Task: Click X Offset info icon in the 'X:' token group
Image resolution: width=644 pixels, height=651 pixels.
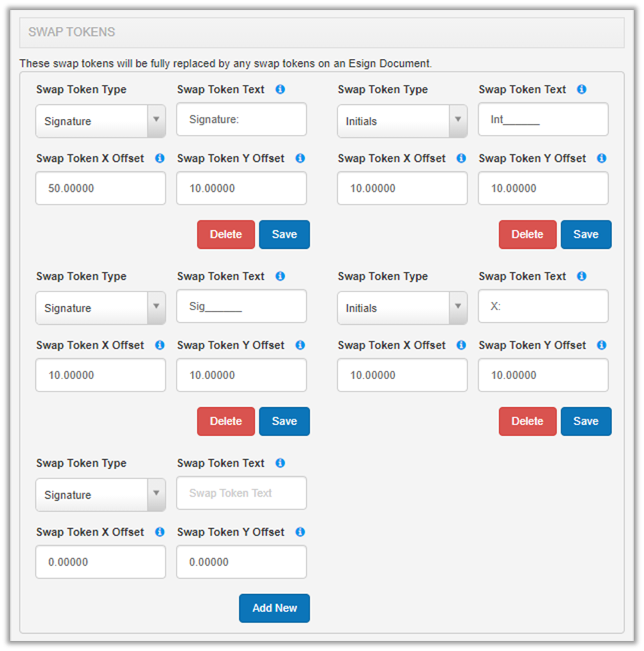Action: click(461, 345)
